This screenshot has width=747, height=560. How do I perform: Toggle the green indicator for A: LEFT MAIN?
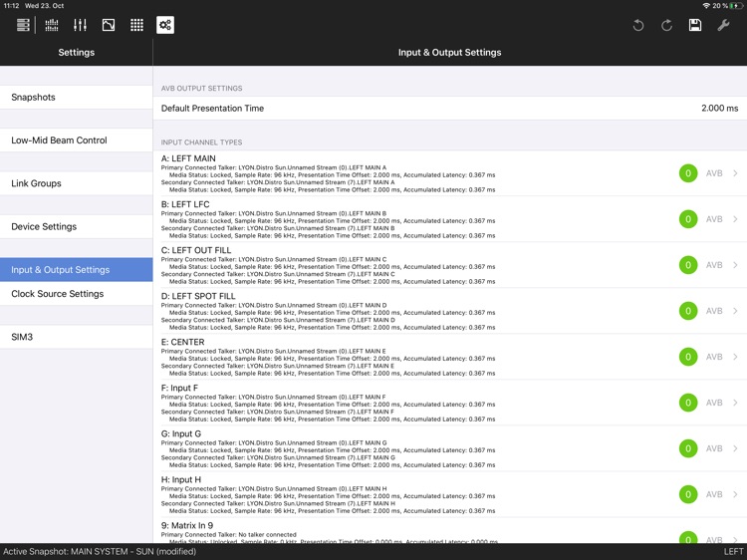click(x=687, y=173)
